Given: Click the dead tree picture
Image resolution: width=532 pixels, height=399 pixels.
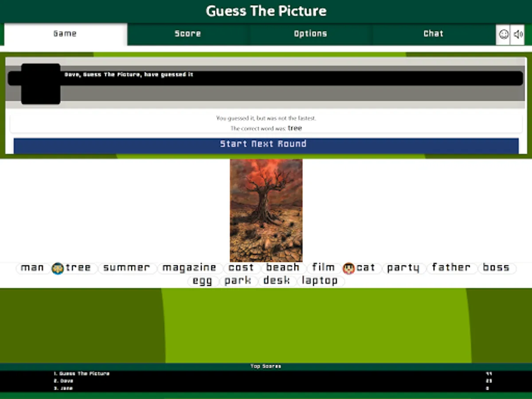Looking at the screenshot, I should pyautogui.click(x=266, y=210).
